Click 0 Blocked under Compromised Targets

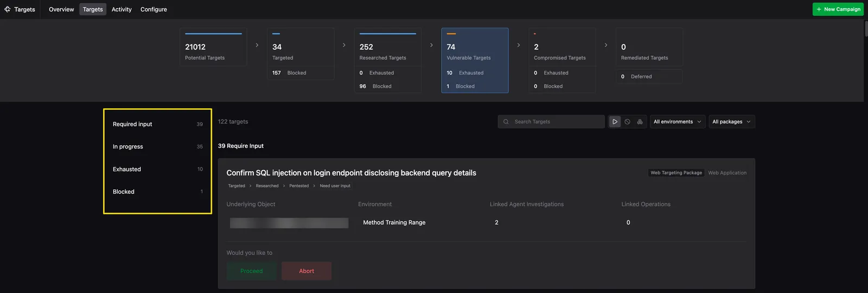point(562,86)
